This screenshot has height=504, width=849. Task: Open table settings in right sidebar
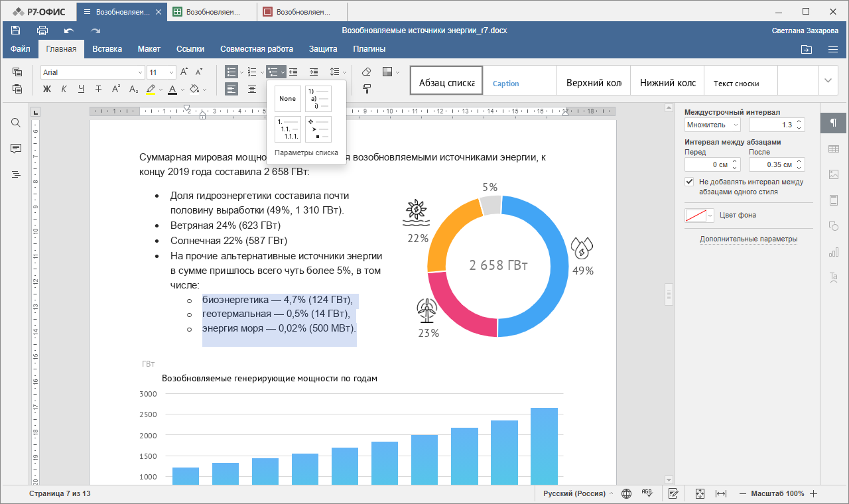coord(834,149)
